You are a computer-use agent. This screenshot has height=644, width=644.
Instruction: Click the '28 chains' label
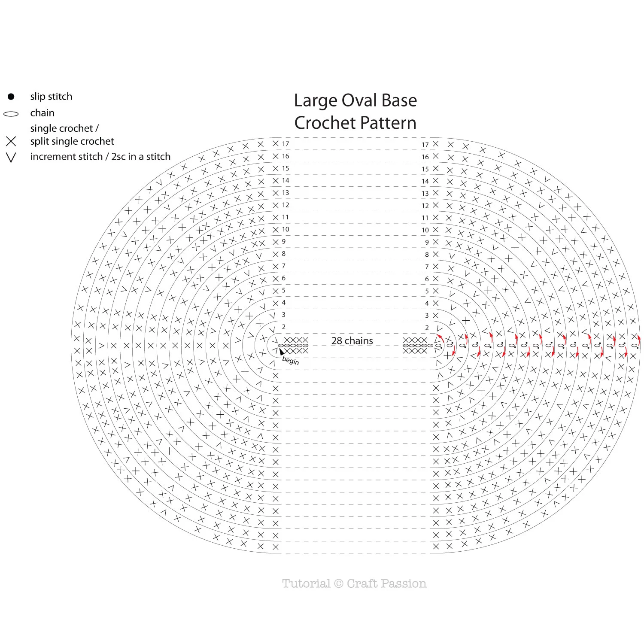click(352, 341)
